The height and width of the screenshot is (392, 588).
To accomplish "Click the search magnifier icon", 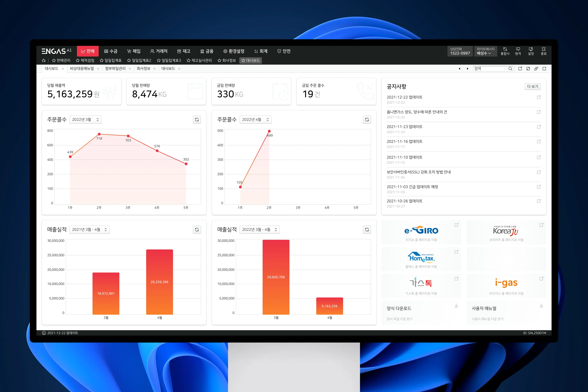I will tap(510, 68).
